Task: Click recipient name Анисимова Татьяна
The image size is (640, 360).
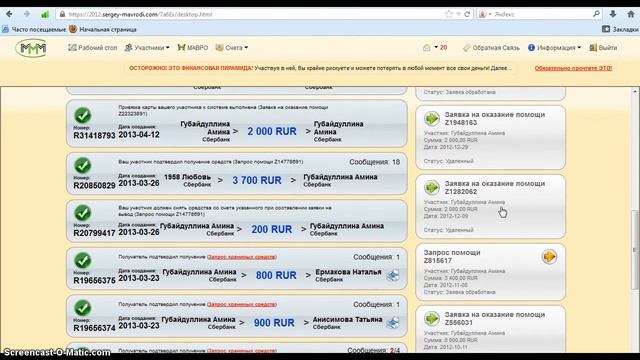Action: [347, 320]
